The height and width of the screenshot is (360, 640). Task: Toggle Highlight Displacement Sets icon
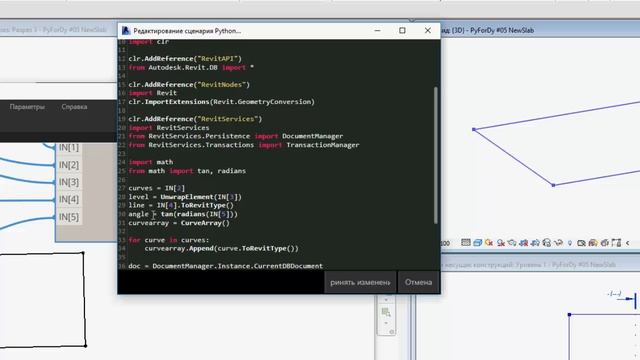click(605, 243)
